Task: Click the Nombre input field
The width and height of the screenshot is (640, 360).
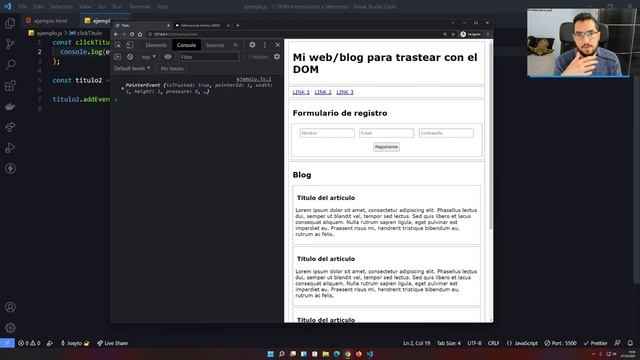Action: [327, 133]
